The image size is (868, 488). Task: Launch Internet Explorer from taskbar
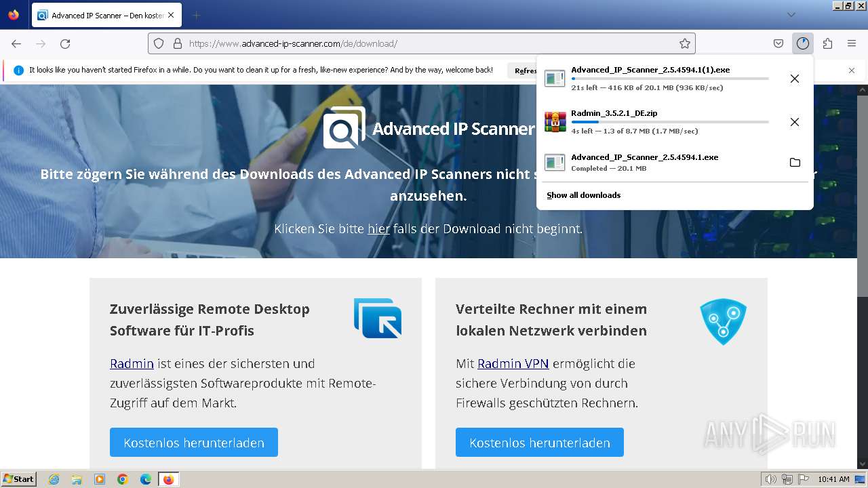pos(54,479)
